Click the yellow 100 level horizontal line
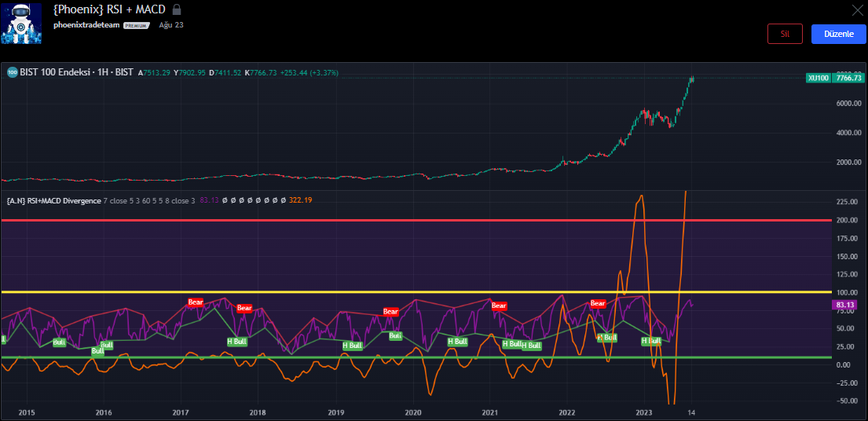Viewport: 868px width, 421px height. point(393,292)
